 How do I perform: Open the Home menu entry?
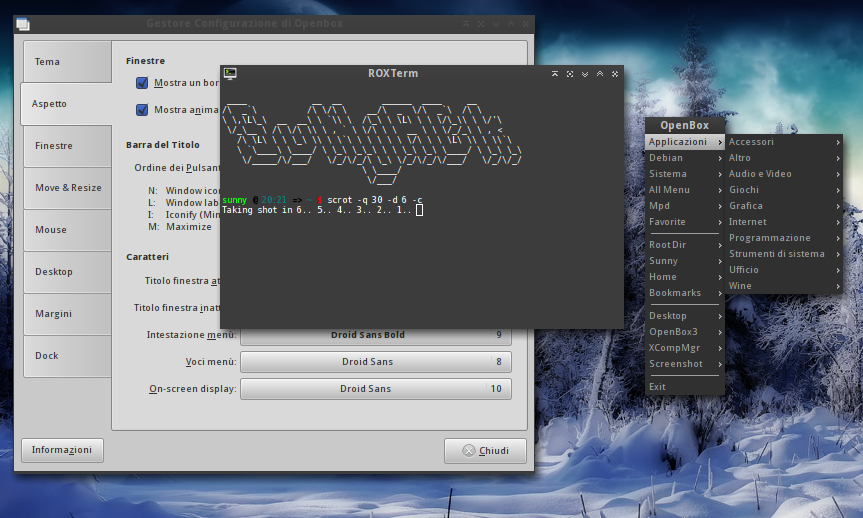(x=685, y=277)
